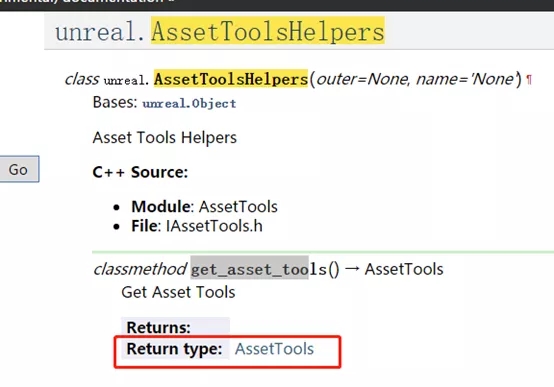Click the outer=None parameter in signature
This screenshot has height=387, width=554.
363,79
